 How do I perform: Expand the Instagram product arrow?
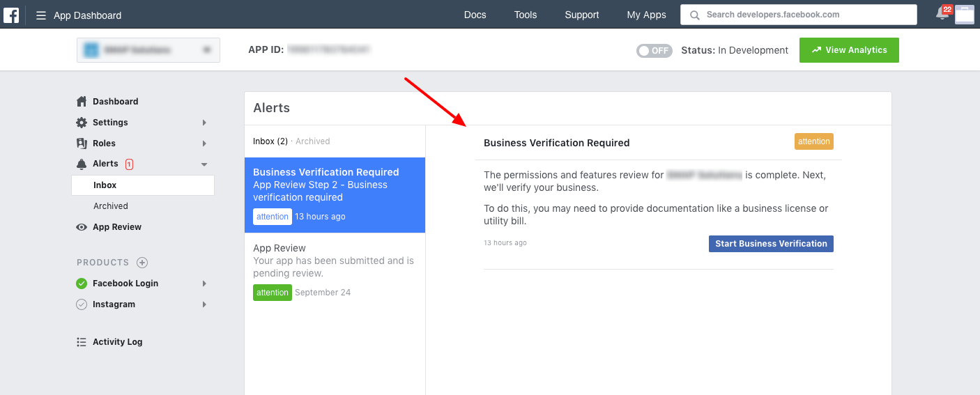click(204, 304)
